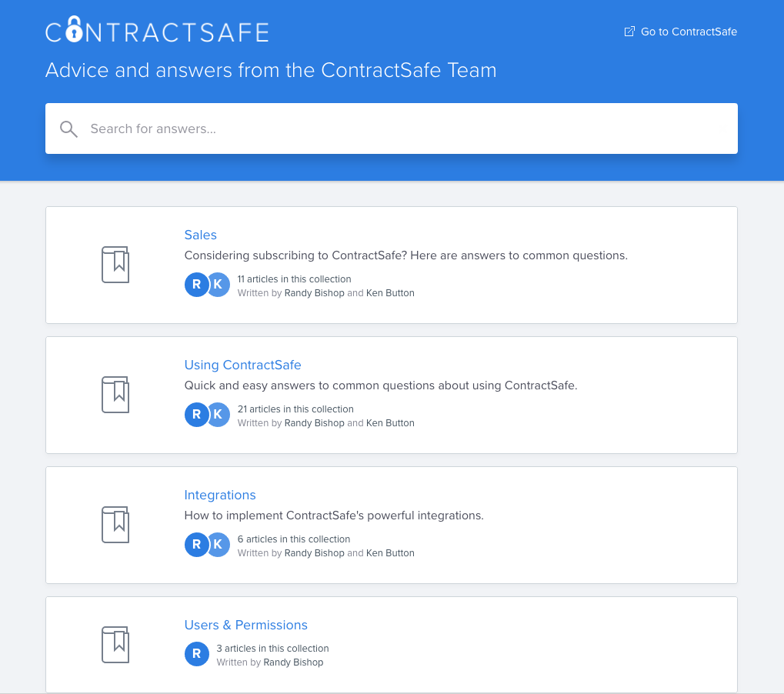Click Randy Bishop's avatar in the Sales card
784x694 pixels.
tap(196, 284)
